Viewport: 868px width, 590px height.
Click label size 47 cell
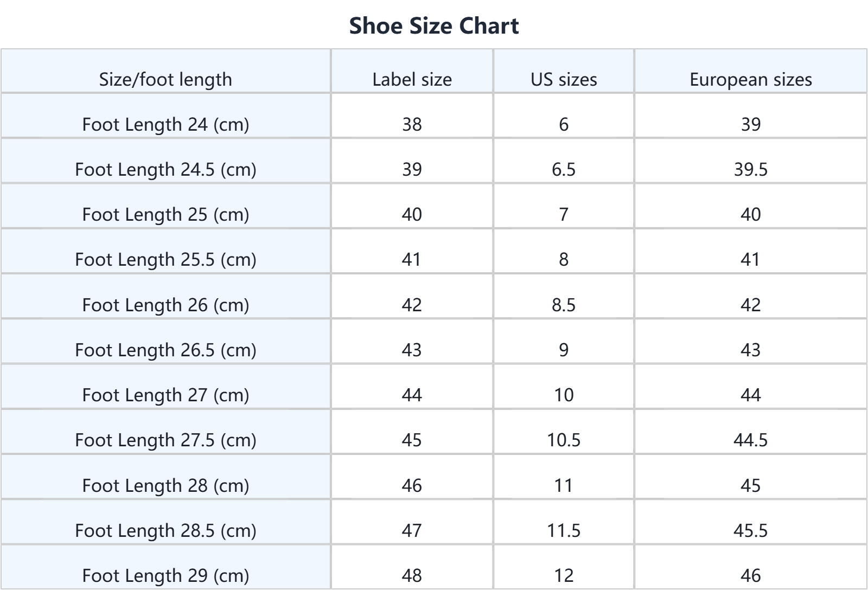(412, 530)
